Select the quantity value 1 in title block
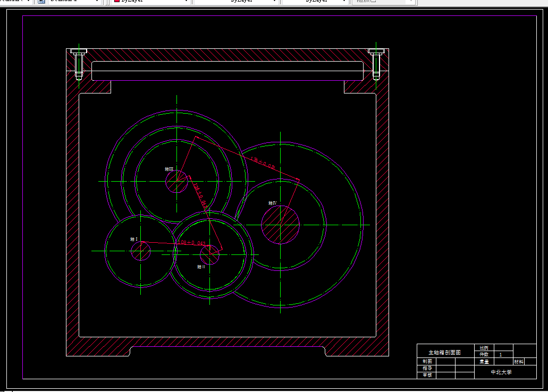Screen dimensions: 548x392 501,355
